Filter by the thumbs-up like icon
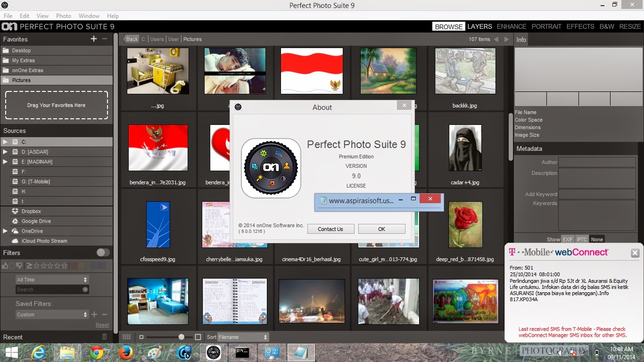This screenshot has width=644, height=362. click(x=5, y=266)
